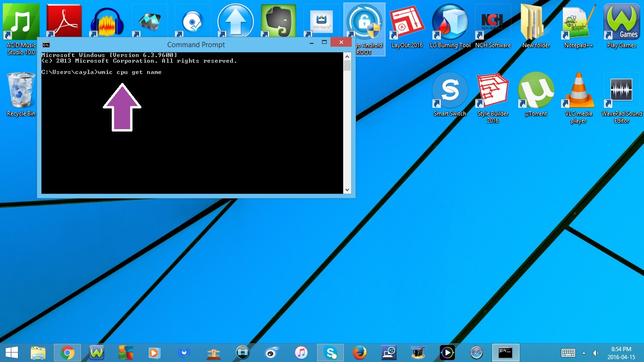Open the film-reel video app on taskbar
644x362 pixels.
coord(243,352)
